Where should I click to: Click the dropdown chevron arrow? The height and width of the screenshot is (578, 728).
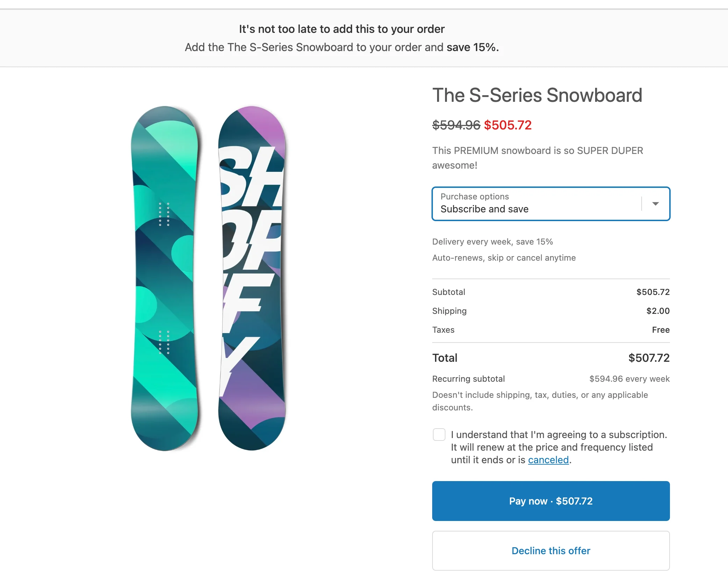pos(656,204)
